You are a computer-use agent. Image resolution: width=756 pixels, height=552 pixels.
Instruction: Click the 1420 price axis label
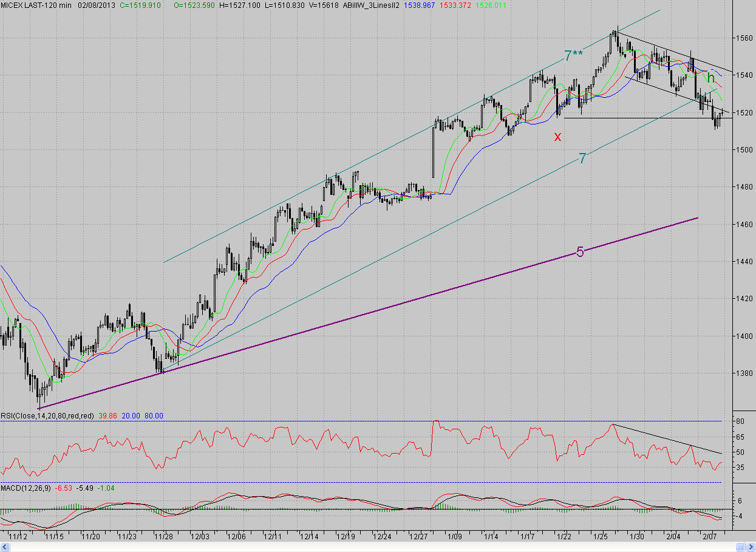click(x=744, y=298)
